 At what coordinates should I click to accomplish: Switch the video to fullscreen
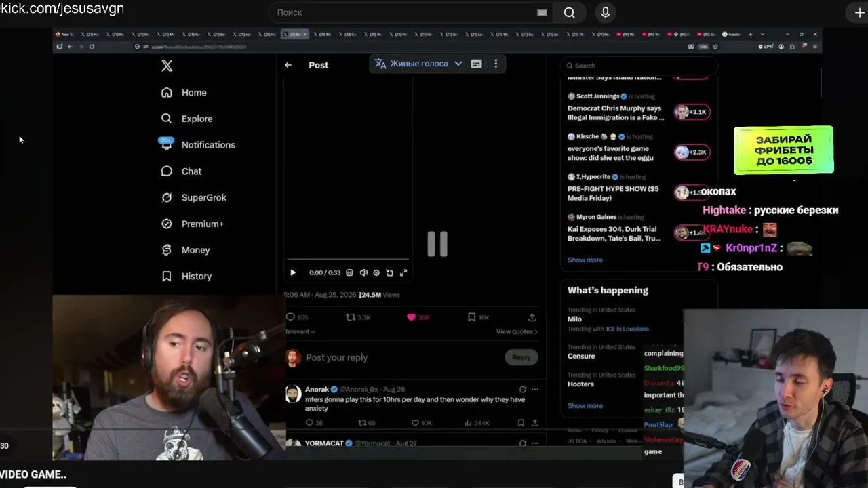(x=403, y=272)
